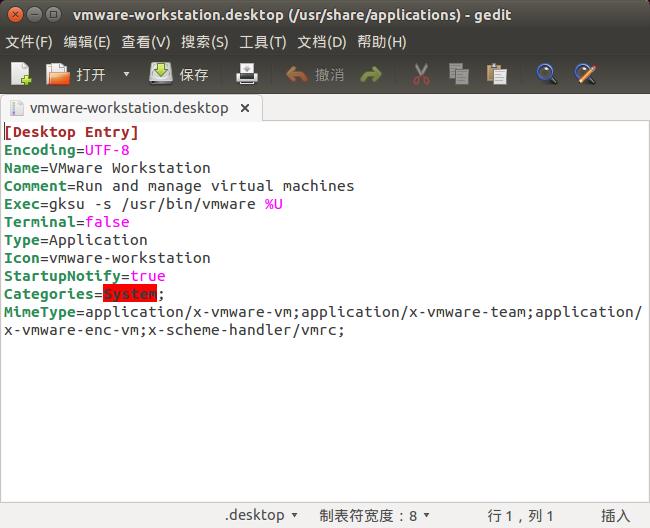650x528 pixels.
Task: Click the Categories key text
Action: (x=49, y=294)
